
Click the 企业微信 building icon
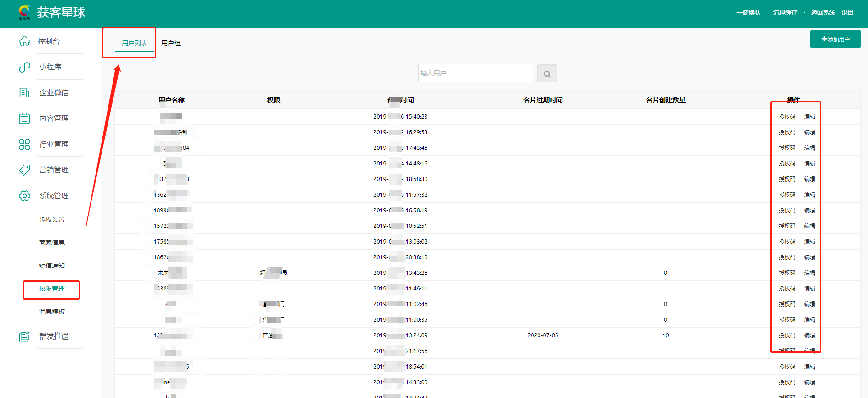24,93
